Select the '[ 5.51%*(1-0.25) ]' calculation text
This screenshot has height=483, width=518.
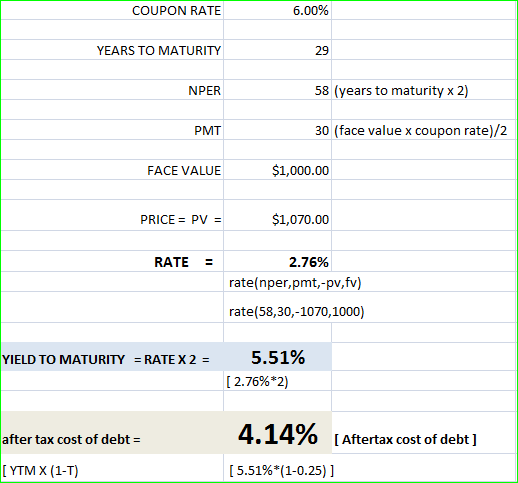pyautogui.click(x=282, y=471)
